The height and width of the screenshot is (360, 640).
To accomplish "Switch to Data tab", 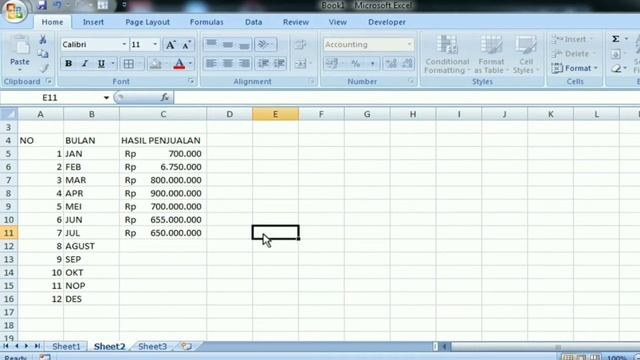I will (x=253, y=22).
